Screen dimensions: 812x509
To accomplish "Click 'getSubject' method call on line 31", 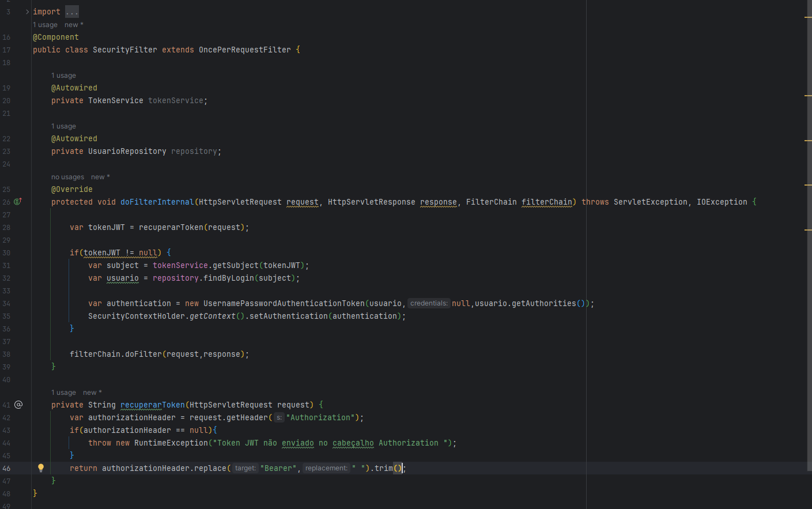I will 236,265.
